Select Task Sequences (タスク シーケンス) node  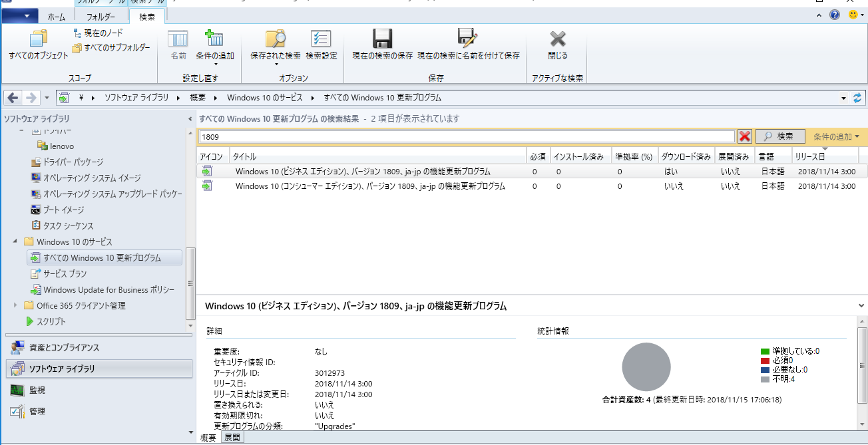tap(63, 225)
